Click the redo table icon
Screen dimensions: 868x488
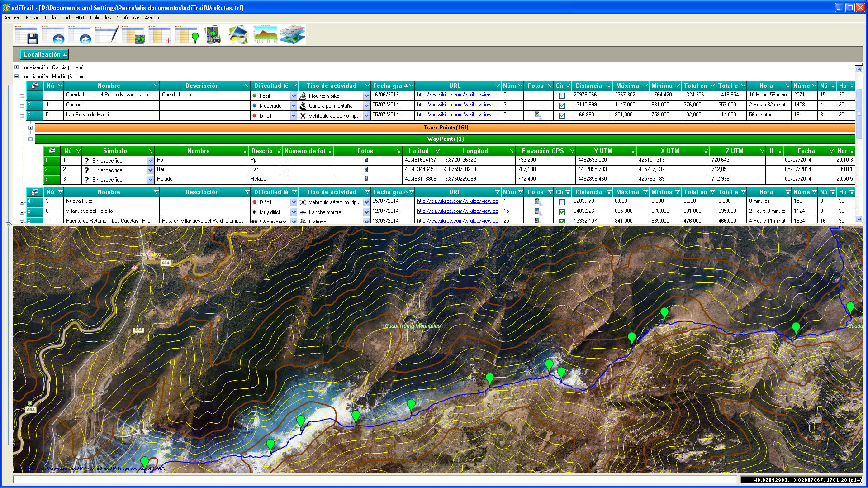tap(80, 35)
